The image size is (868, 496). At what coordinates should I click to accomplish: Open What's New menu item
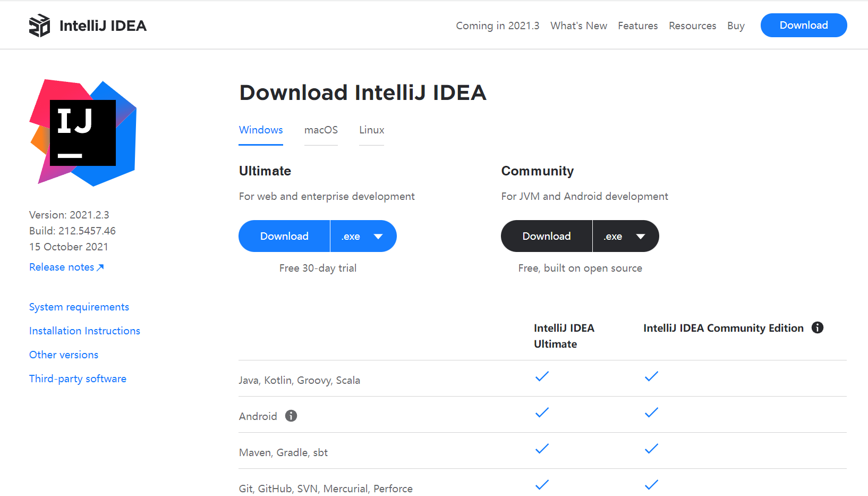(x=578, y=26)
